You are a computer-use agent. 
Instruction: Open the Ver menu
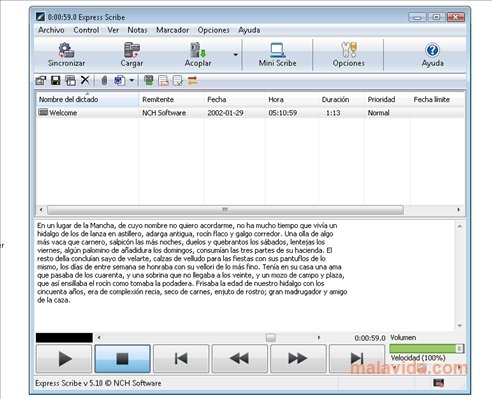tap(113, 30)
